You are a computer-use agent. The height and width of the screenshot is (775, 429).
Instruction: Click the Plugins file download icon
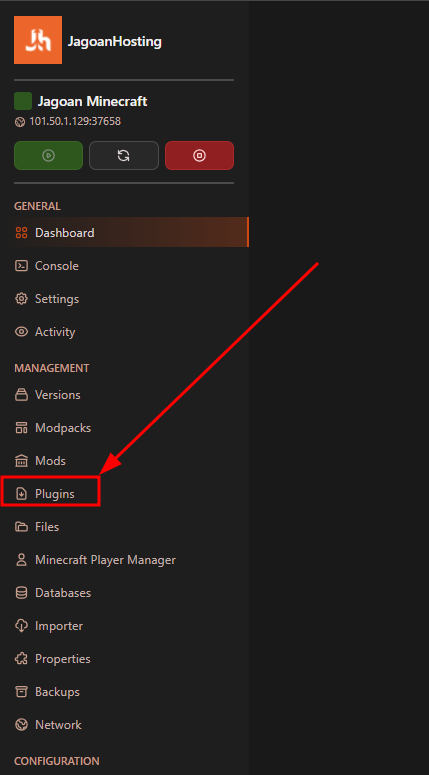click(21, 494)
